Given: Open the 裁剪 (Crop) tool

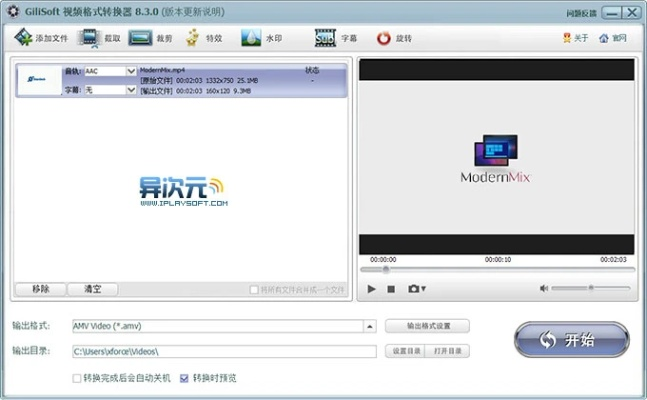Looking at the screenshot, I should point(139,38).
